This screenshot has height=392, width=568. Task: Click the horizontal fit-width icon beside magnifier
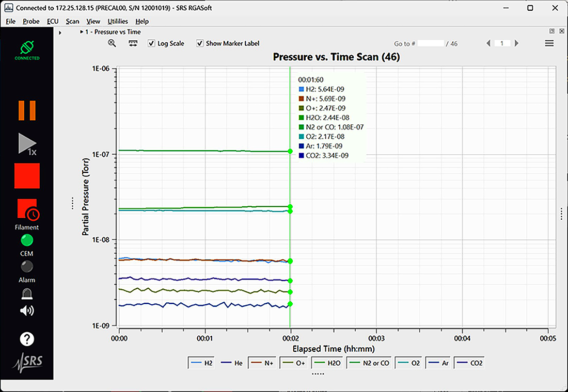(x=133, y=43)
